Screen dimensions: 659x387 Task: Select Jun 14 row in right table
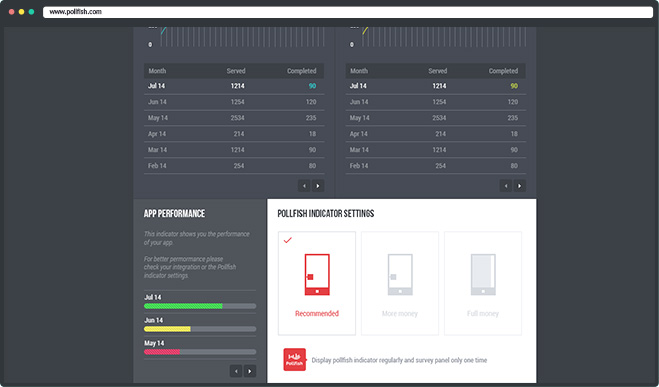point(436,102)
